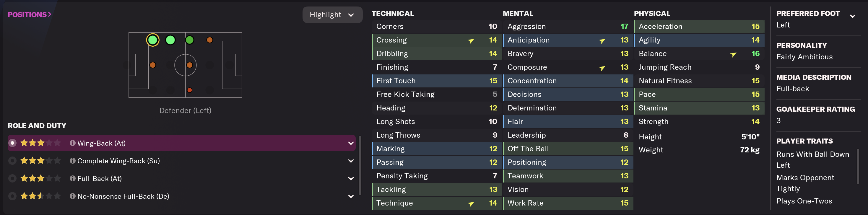
Task: Click the info icon beside Wing-Back (At)
Action: pyautogui.click(x=72, y=143)
